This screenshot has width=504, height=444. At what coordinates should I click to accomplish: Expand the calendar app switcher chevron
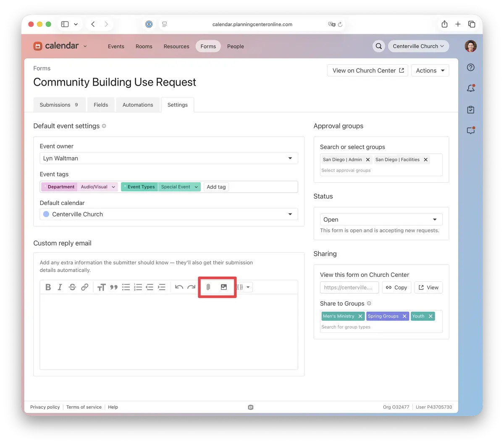coord(85,46)
